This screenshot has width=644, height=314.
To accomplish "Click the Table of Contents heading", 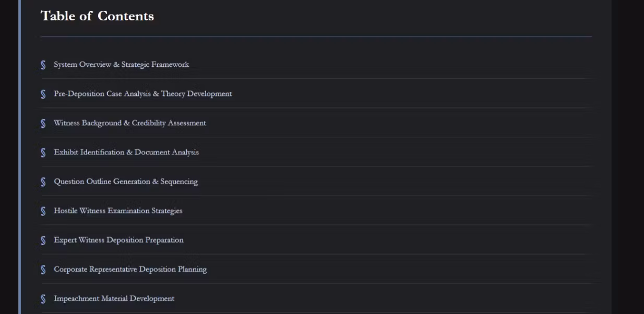I will 97,16.
